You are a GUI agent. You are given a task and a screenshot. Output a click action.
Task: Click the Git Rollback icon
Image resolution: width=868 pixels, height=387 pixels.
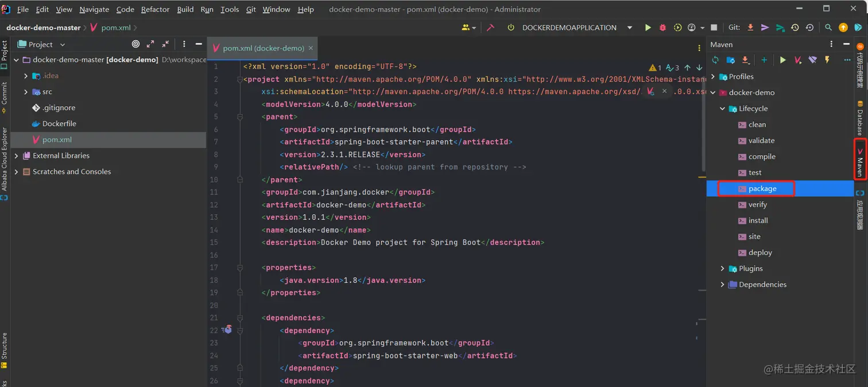click(809, 28)
